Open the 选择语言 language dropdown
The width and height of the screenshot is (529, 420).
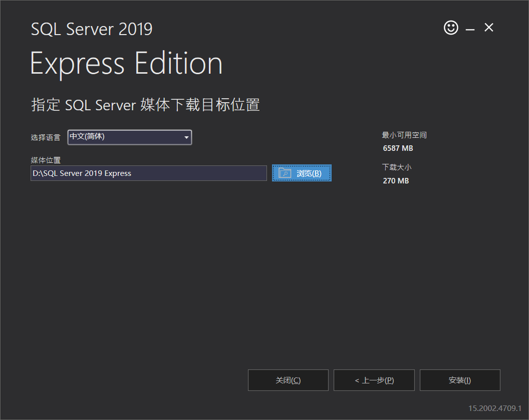(x=130, y=137)
